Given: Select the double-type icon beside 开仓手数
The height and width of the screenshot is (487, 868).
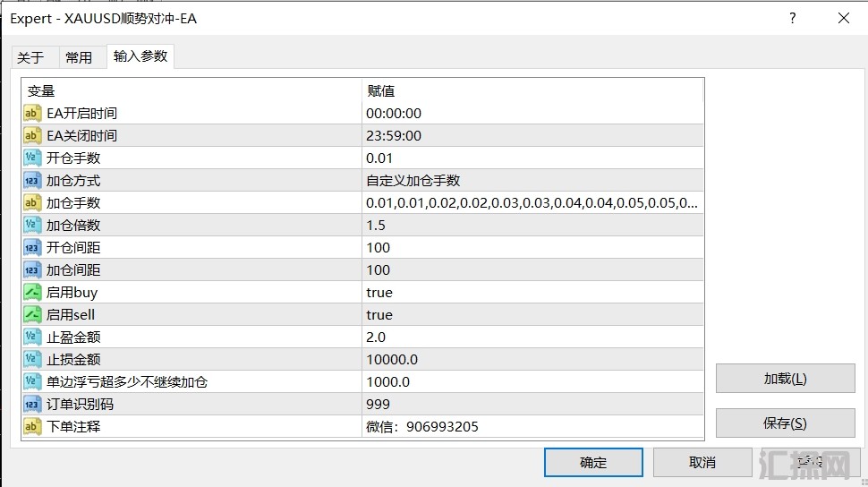Looking at the screenshot, I should tap(32, 158).
